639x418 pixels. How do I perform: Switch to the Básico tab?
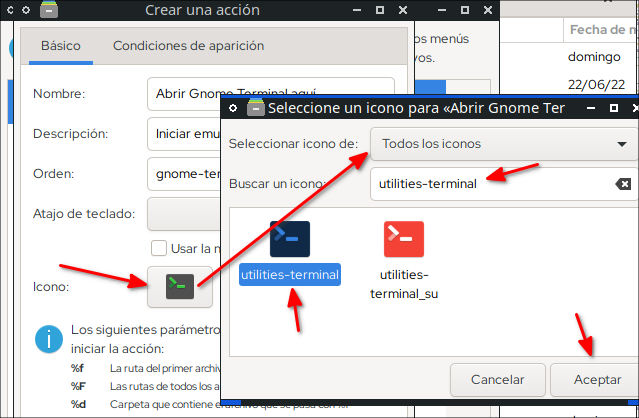point(61,46)
